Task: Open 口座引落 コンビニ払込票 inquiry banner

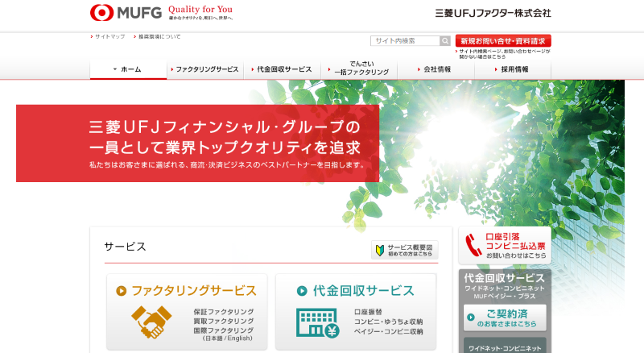Action: (x=505, y=245)
